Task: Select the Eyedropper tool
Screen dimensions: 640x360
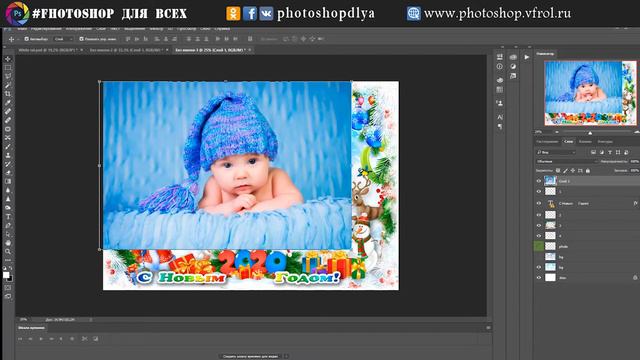Action: pyautogui.click(x=8, y=102)
